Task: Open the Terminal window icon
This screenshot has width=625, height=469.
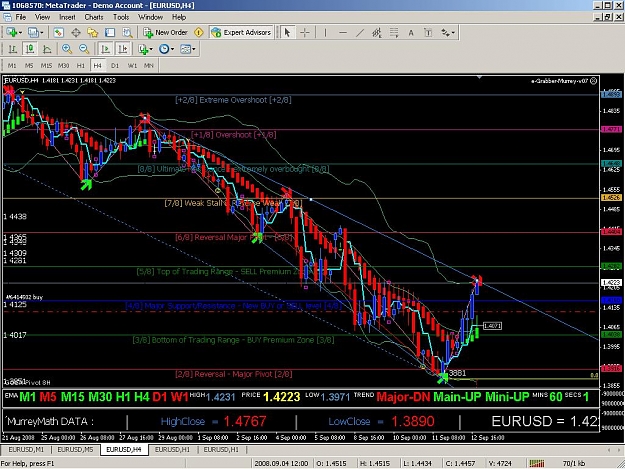Action: click(x=110, y=33)
